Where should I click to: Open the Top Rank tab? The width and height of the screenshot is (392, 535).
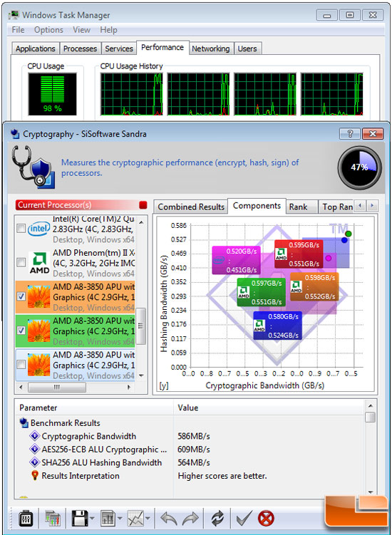pos(337,207)
